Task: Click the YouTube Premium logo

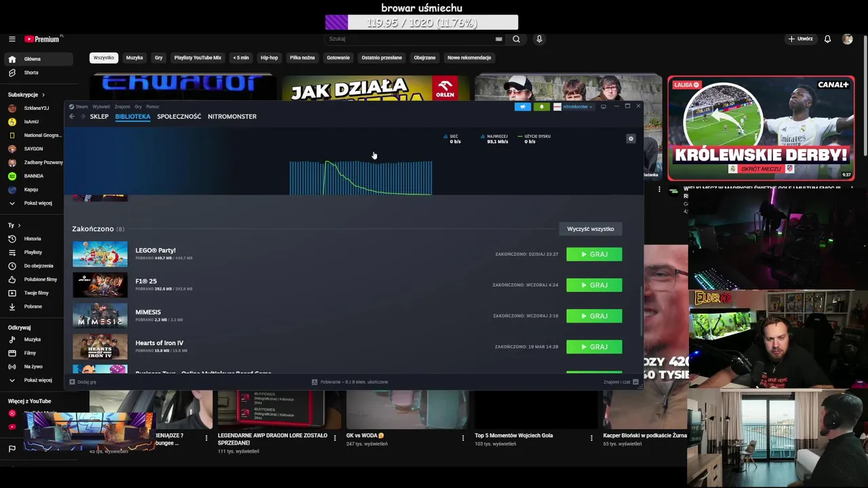Action: coord(42,39)
